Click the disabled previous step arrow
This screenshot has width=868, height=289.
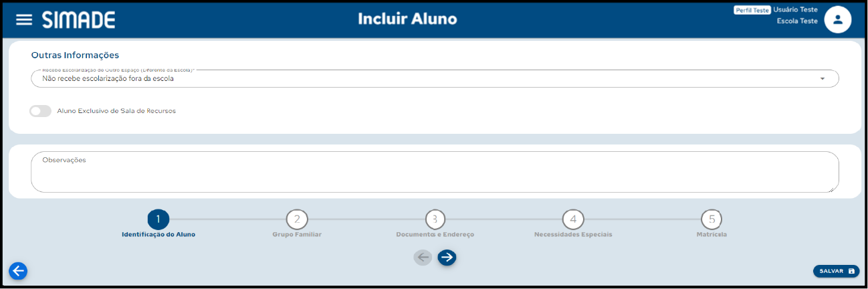(x=423, y=258)
